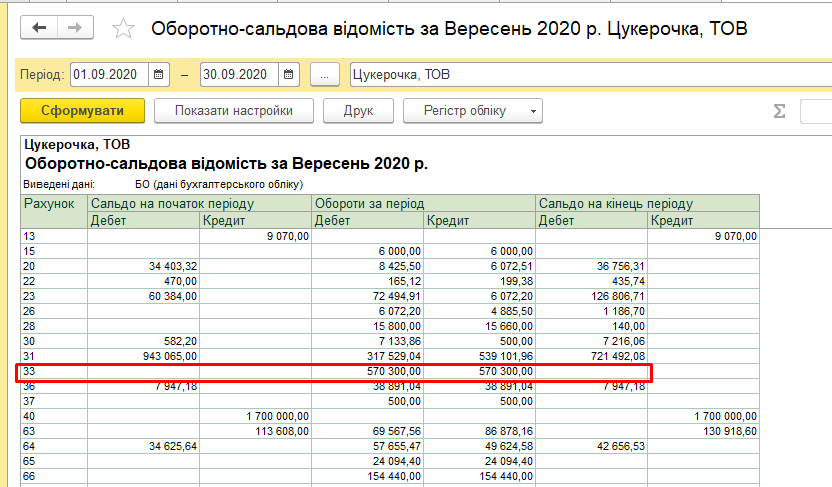Click the Друк print button
The image size is (832, 487).
[358, 111]
